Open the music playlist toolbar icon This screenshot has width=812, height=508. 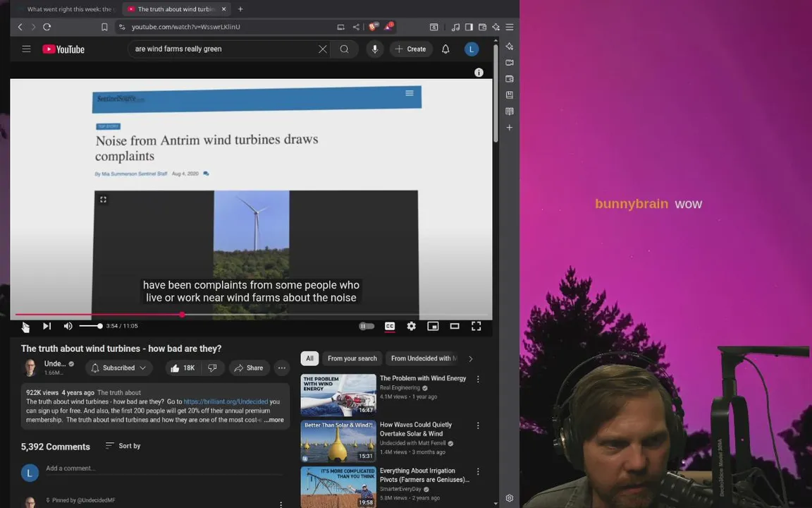pos(455,27)
